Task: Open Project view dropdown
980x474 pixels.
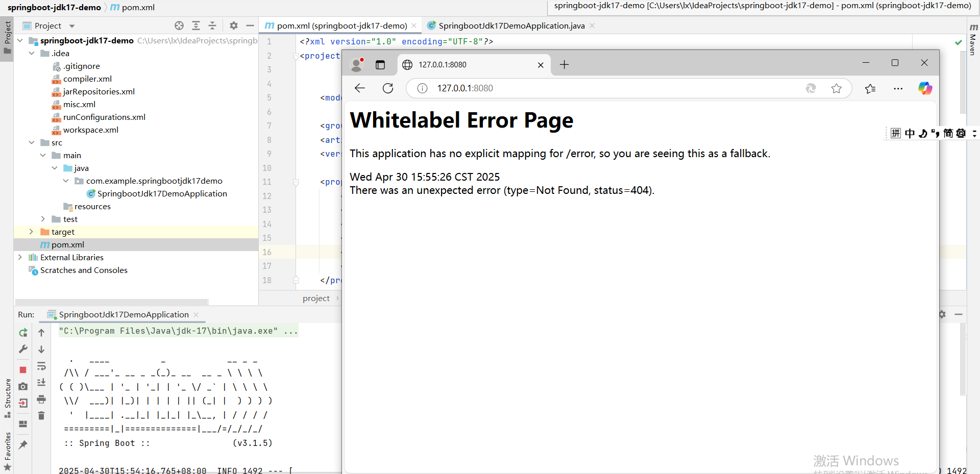Action: 72,26
